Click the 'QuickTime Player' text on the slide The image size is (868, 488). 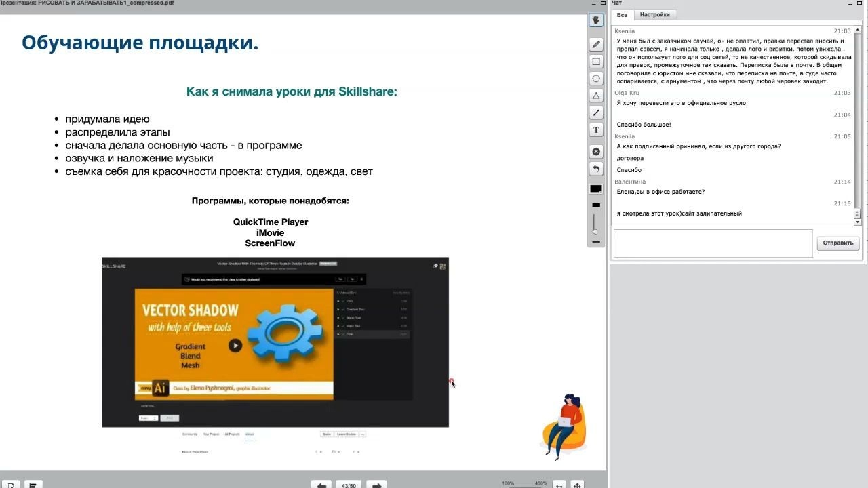[271, 222]
